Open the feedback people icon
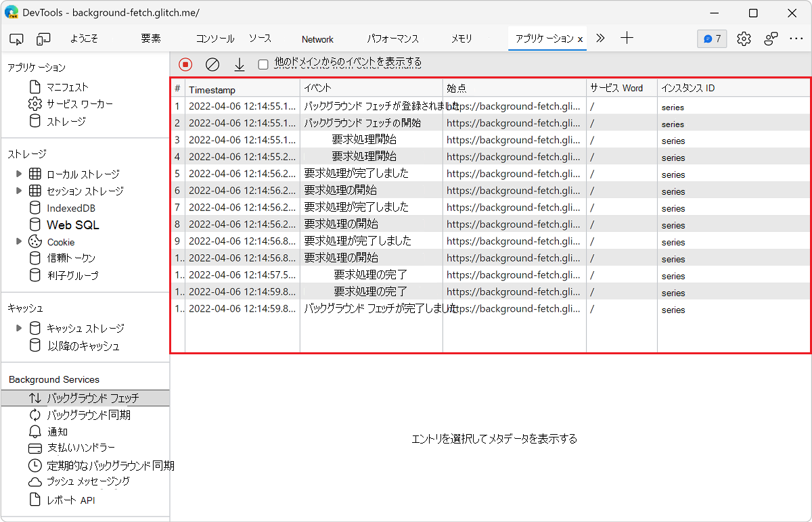 click(x=771, y=39)
